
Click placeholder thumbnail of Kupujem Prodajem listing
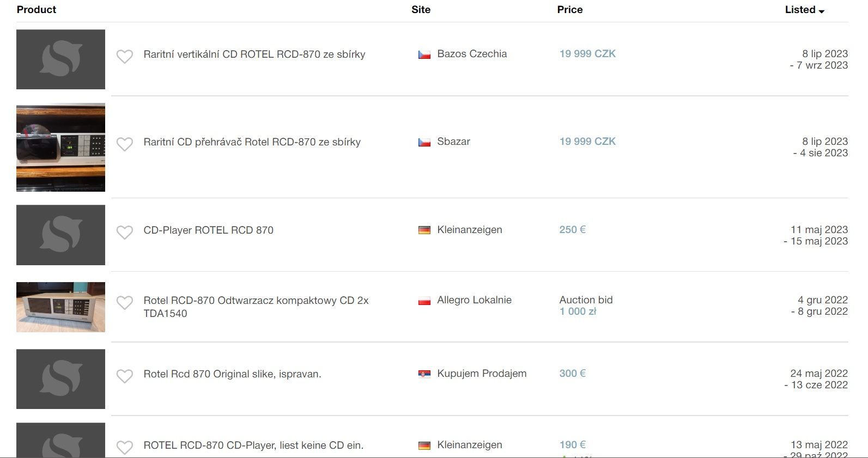60,379
